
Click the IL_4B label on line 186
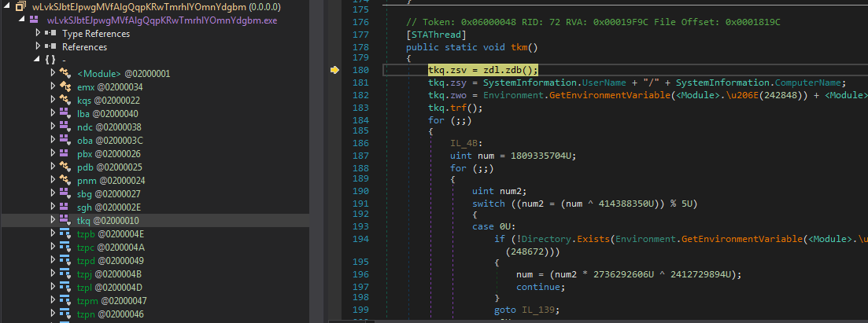pos(464,143)
